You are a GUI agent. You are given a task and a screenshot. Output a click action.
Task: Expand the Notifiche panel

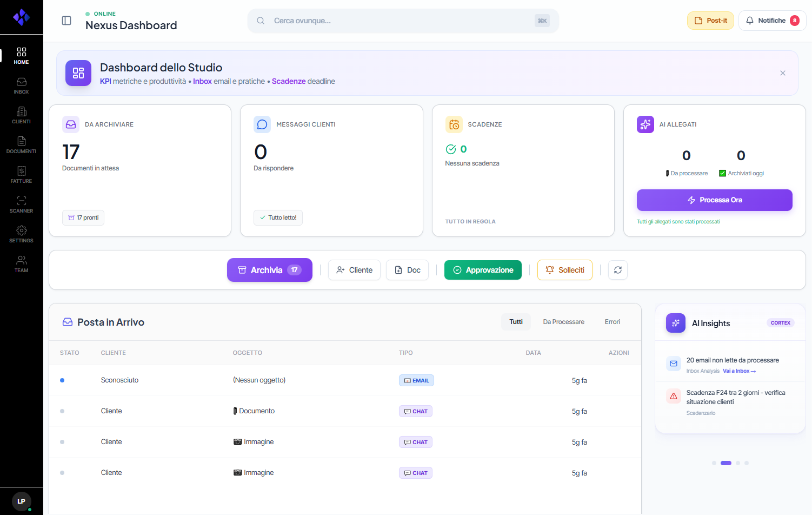(x=772, y=20)
